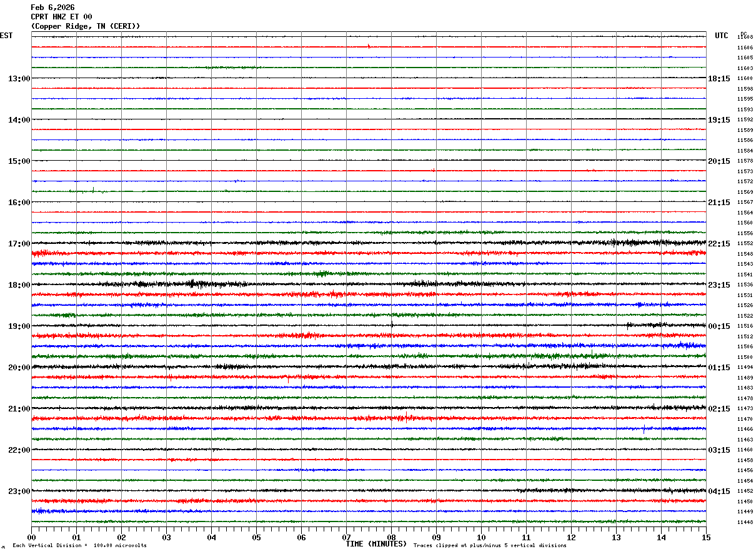Select the Feb 6,2026 date header
The image size is (756, 554).
(52, 8)
